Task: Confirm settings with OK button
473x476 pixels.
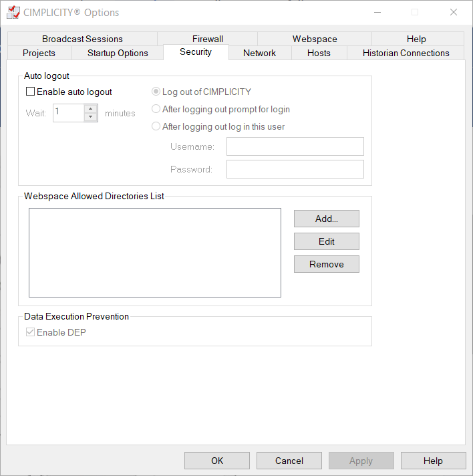Action: (x=217, y=461)
